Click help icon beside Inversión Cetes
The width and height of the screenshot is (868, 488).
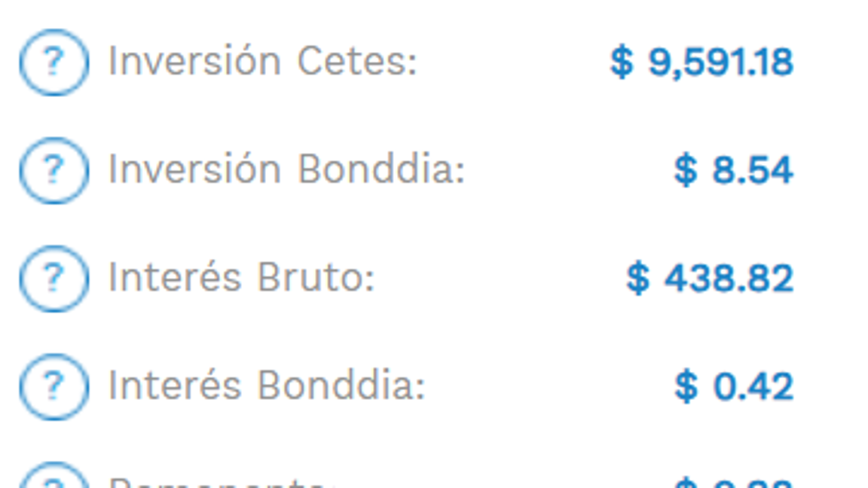coord(53,62)
